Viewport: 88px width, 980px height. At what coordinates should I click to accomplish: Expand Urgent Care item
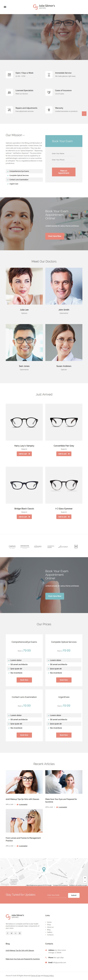[24, 184]
